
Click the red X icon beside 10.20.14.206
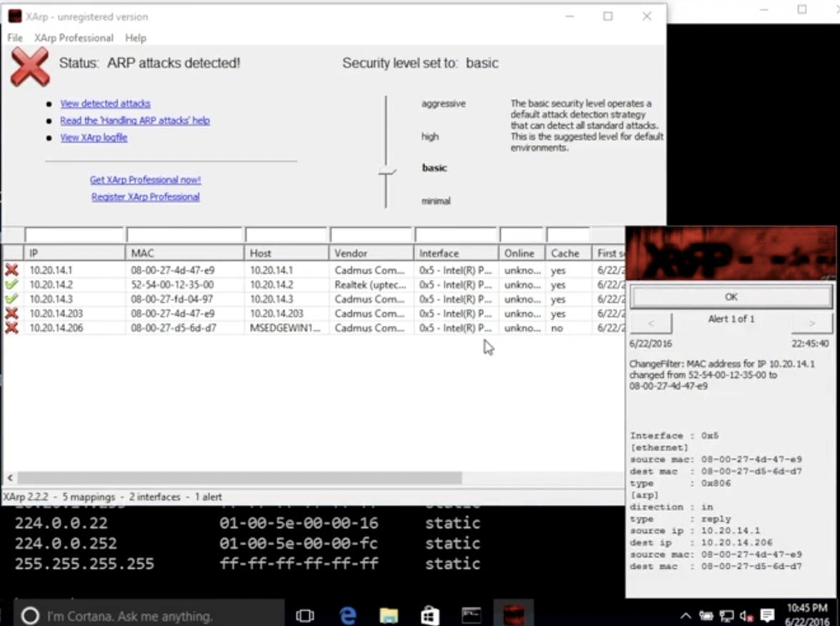[x=11, y=328]
